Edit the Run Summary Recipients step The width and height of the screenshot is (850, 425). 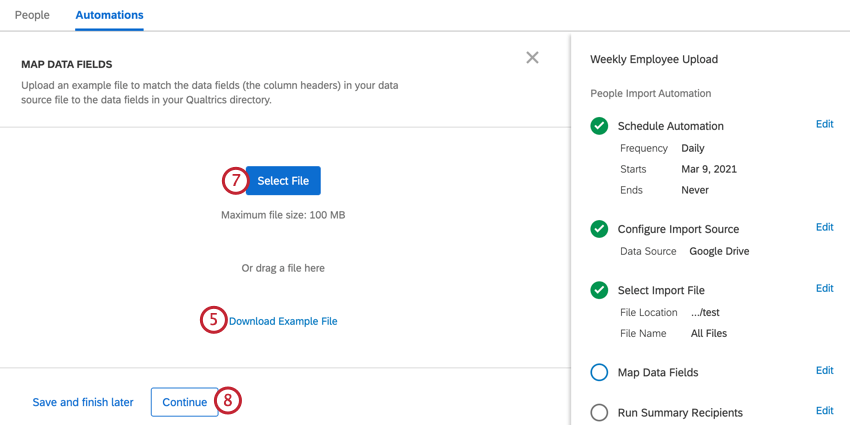click(825, 410)
